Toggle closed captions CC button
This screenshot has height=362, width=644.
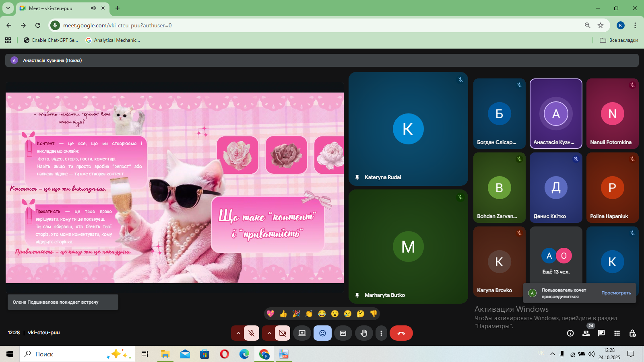point(343,333)
